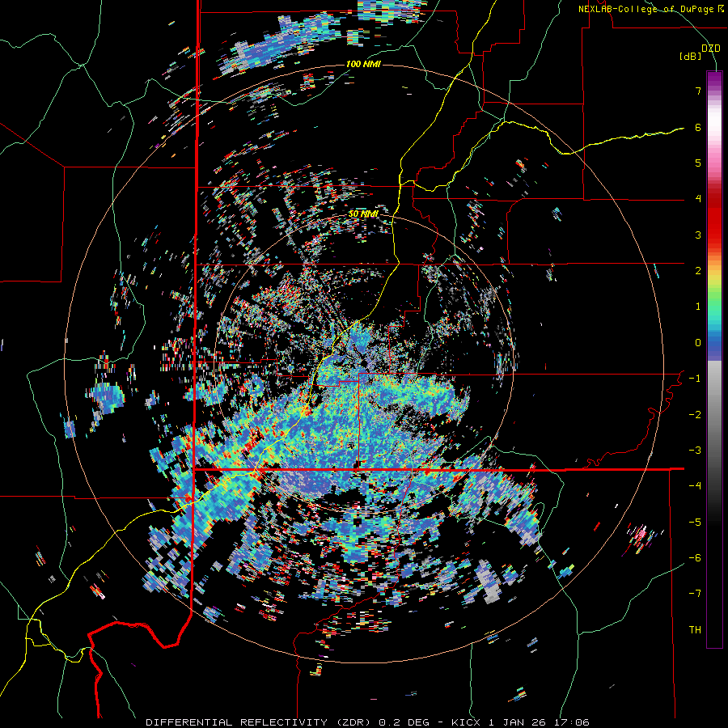Click the "TH" label on the color scale

(695, 630)
